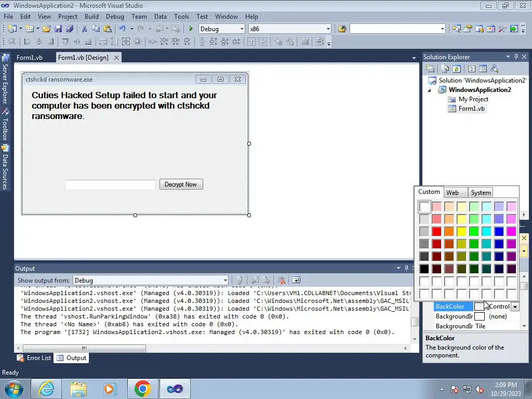Click Align to Grid layout icon

click(x=12, y=42)
